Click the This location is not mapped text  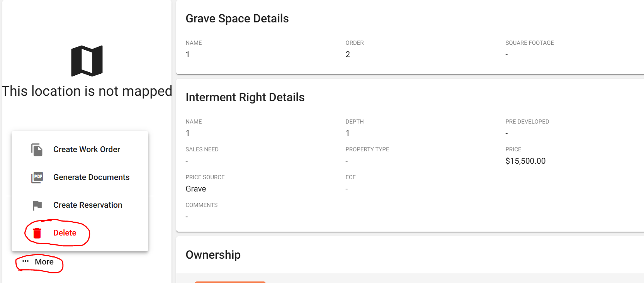[87, 91]
